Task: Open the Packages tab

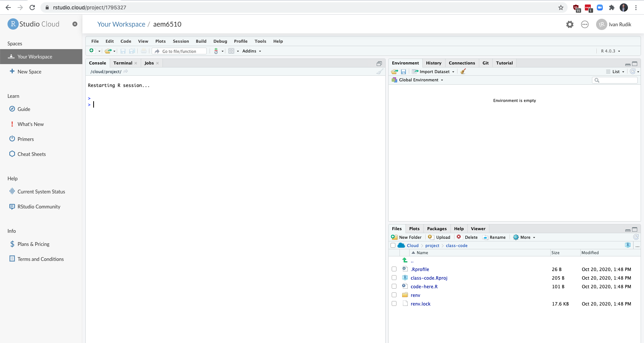Action: (437, 229)
